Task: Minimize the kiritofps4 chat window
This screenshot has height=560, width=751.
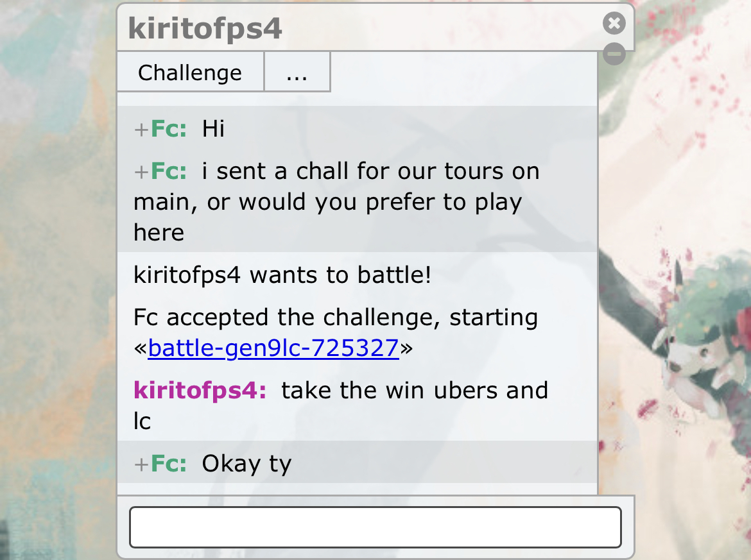Action: click(614, 54)
